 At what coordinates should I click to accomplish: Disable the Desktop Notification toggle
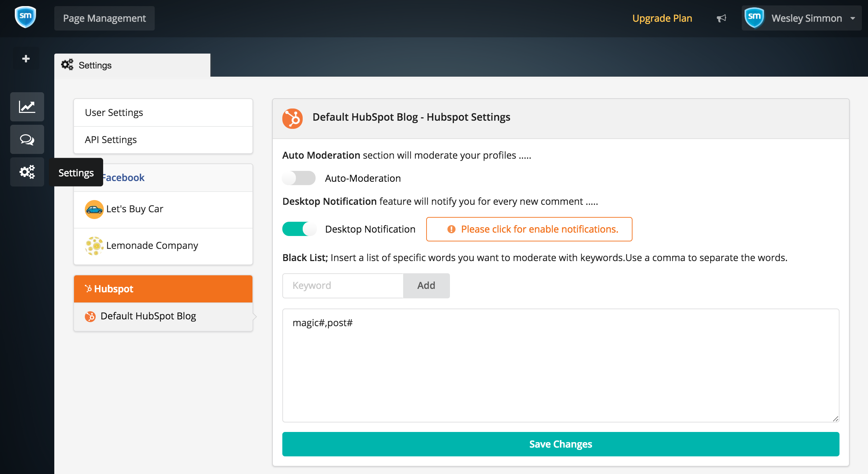tap(299, 229)
